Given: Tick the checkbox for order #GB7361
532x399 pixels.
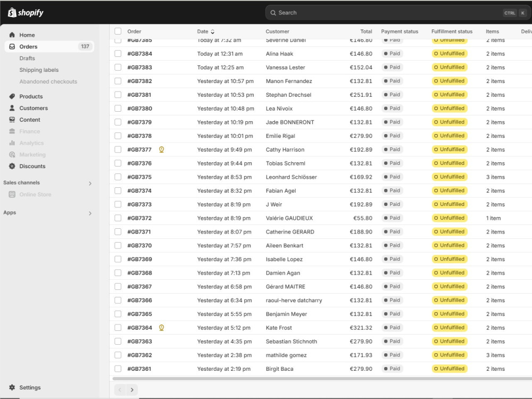Looking at the screenshot, I should pos(118,369).
